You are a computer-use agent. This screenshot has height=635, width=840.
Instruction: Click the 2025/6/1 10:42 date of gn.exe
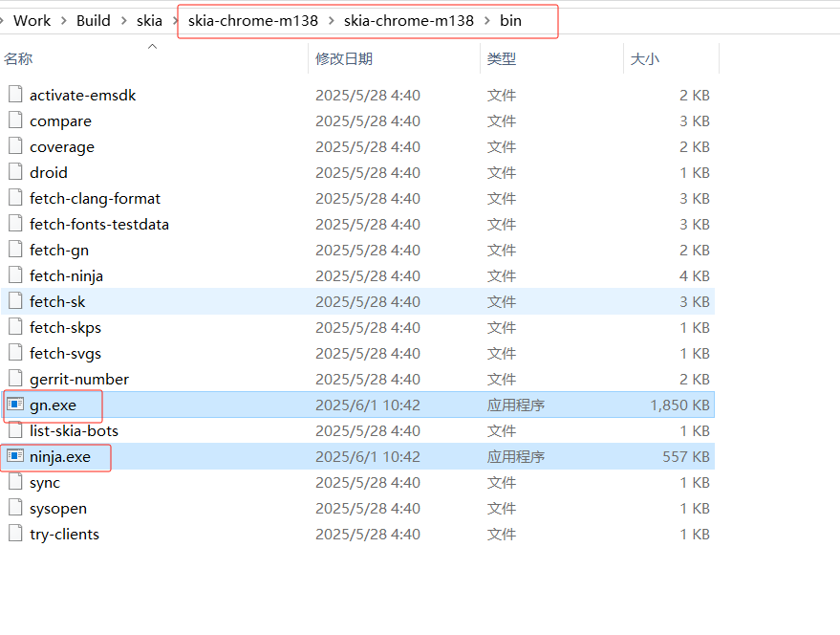(368, 405)
